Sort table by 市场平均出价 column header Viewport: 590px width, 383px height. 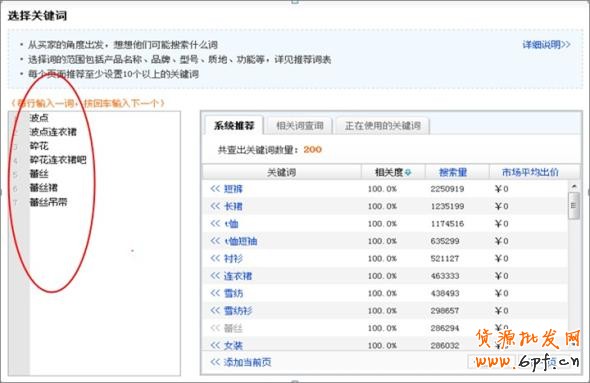coord(530,172)
